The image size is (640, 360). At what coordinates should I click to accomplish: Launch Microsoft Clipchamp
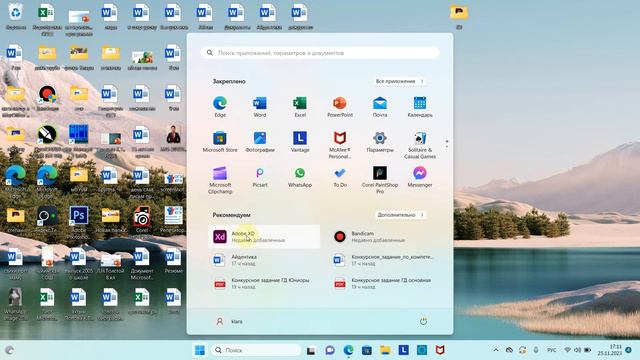click(220, 180)
